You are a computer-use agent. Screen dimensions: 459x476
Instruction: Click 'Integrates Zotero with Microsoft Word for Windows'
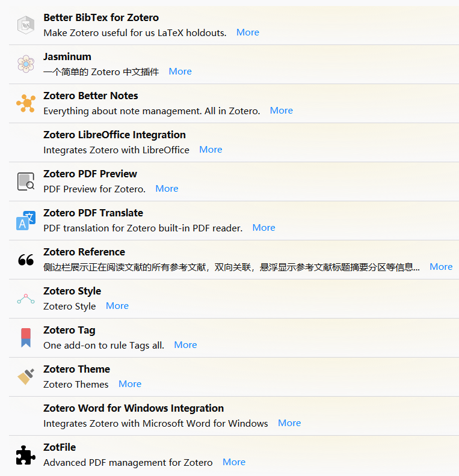click(156, 424)
